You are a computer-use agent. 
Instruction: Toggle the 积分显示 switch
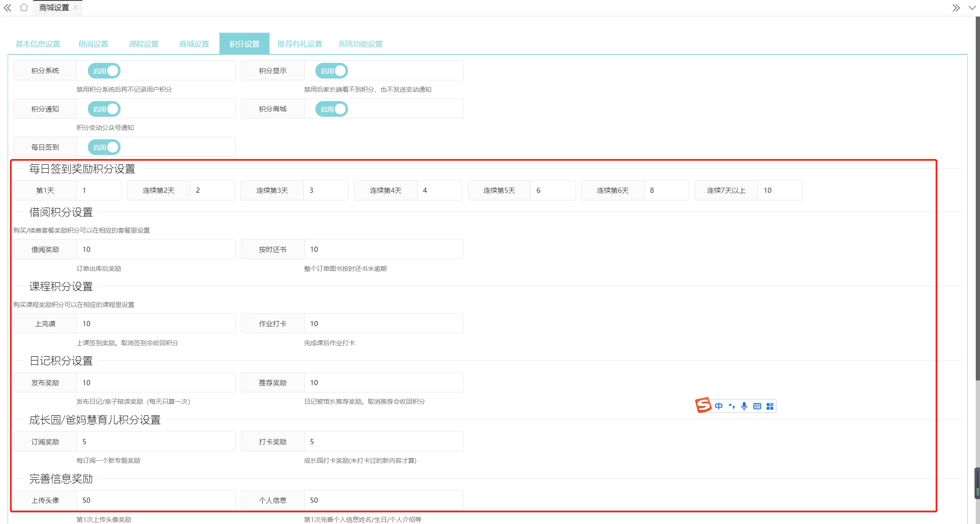(x=331, y=70)
